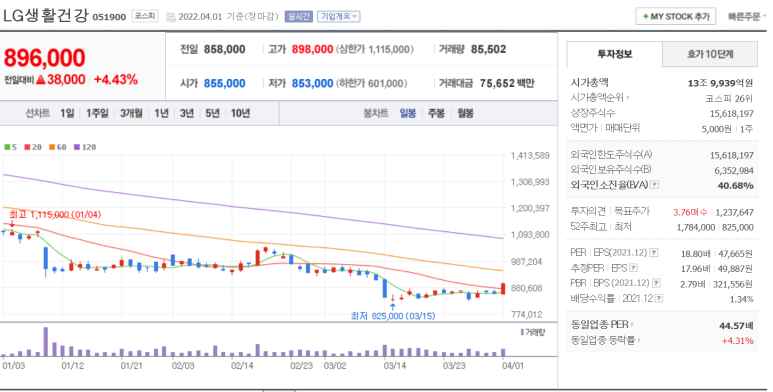Screen dimensions: 773x392
Task: Click the 시가 855,000 value
Action: click(x=224, y=83)
